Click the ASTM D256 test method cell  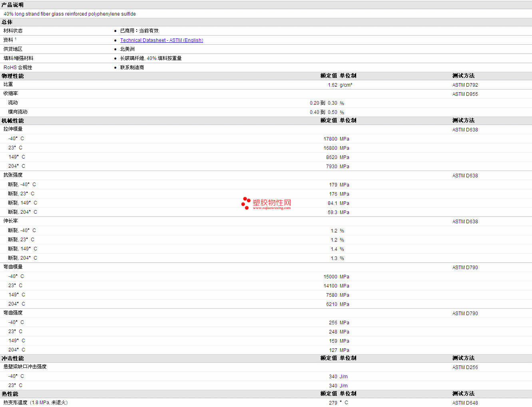click(465, 367)
